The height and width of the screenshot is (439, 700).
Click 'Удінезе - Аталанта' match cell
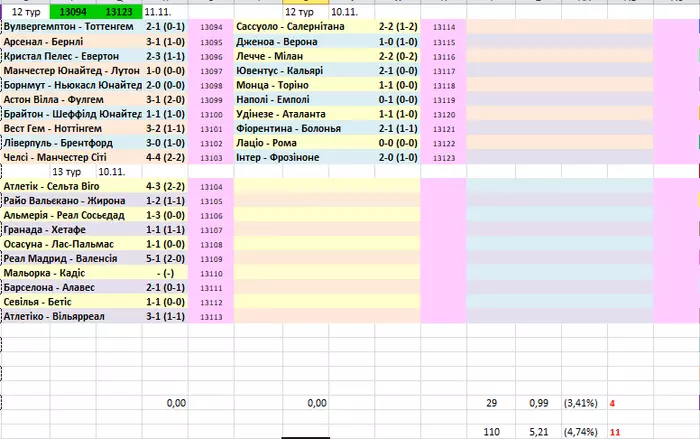point(304,114)
